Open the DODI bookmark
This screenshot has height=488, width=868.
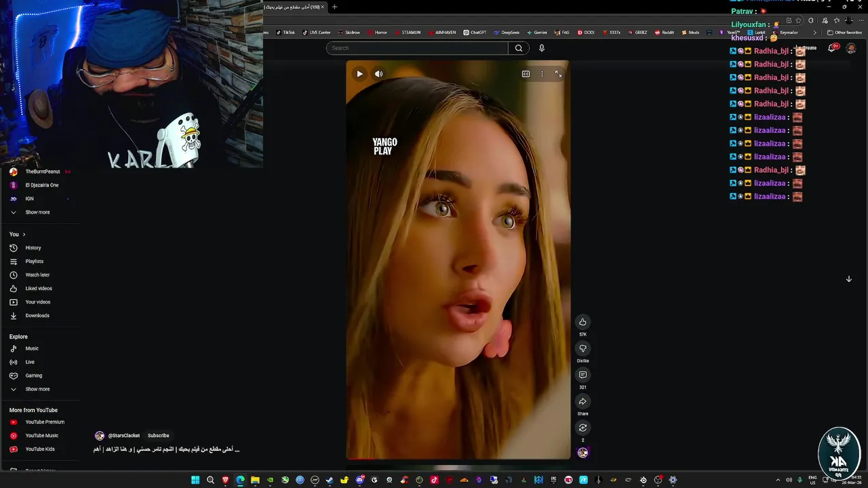point(586,33)
